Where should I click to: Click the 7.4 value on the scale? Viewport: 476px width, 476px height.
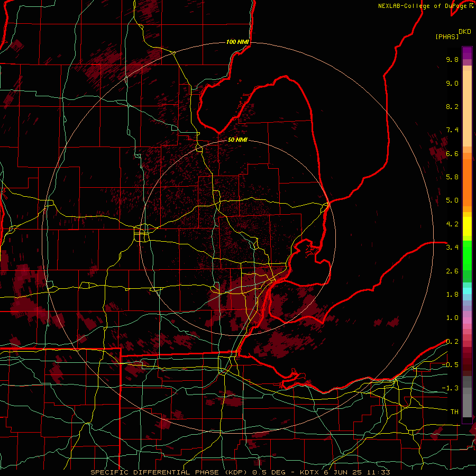pos(452,130)
